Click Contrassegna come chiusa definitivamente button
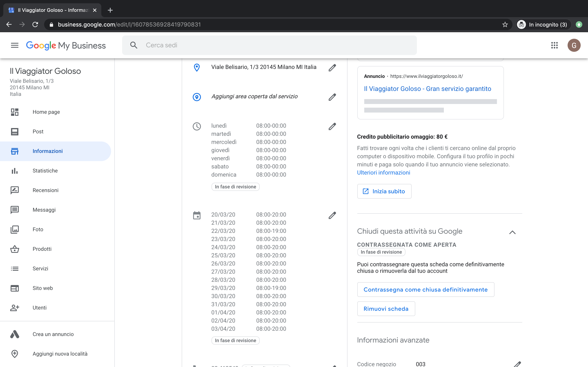 coord(425,290)
